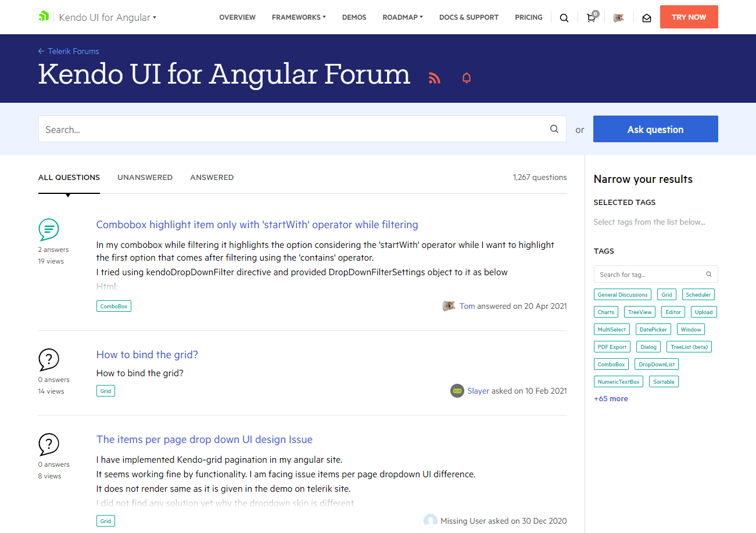Filter by Window tag

pos(691,329)
